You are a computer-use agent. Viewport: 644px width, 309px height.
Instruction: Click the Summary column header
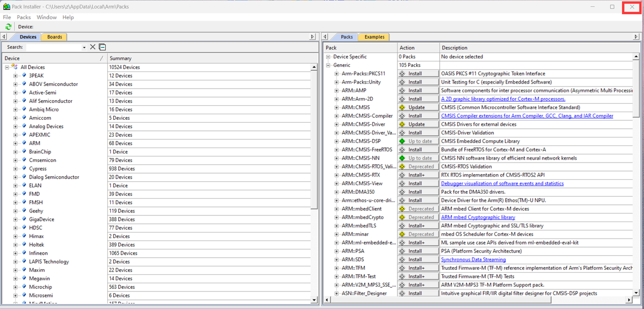[212, 58]
